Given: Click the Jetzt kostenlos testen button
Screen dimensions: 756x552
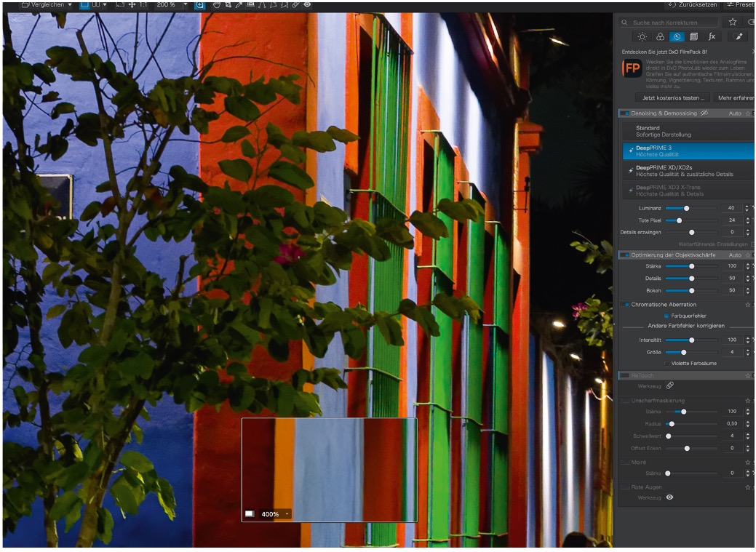Looking at the screenshot, I should 673,98.
